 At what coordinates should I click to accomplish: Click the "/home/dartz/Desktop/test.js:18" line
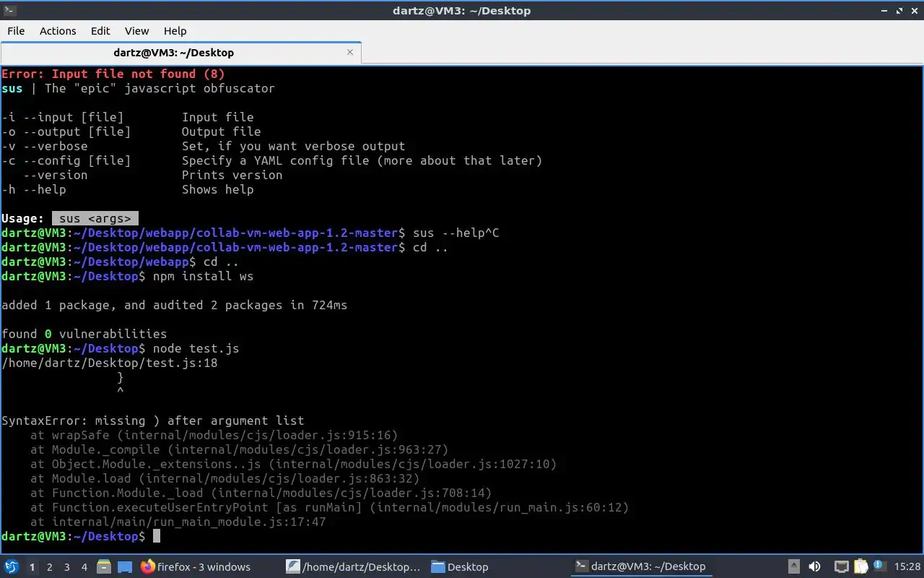110,363
